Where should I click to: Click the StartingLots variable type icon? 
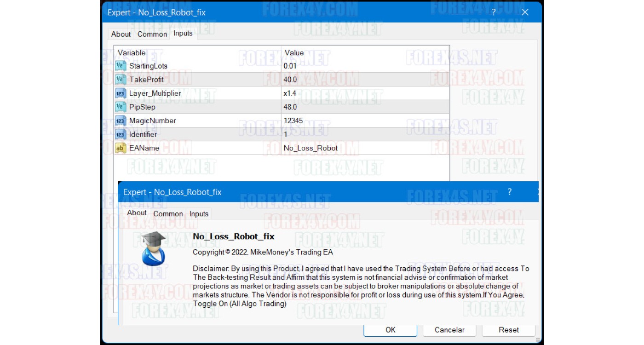click(120, 66)
